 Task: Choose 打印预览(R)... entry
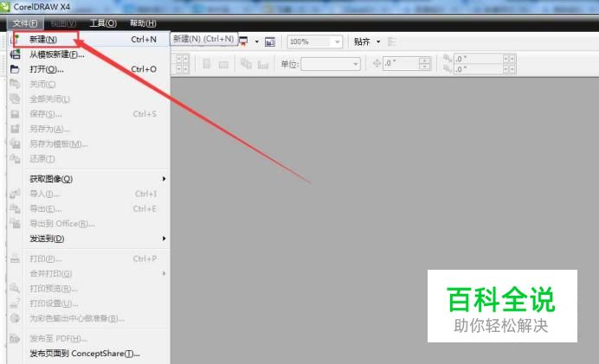click(88, 289)
